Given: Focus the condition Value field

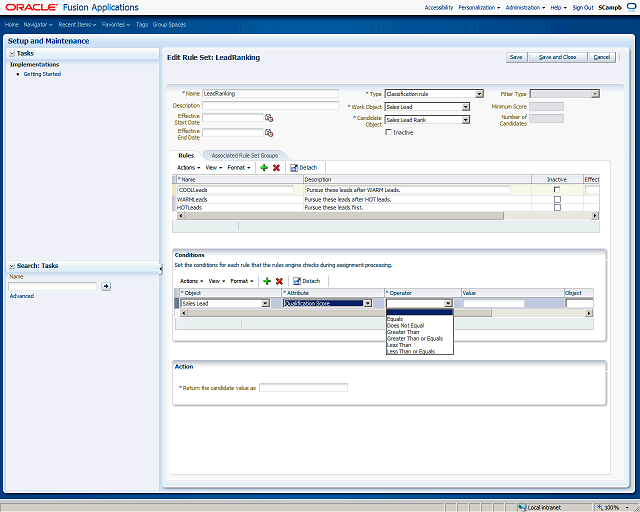Looking at the screenshot, I should pyautogui.click(x=493, y=303).
